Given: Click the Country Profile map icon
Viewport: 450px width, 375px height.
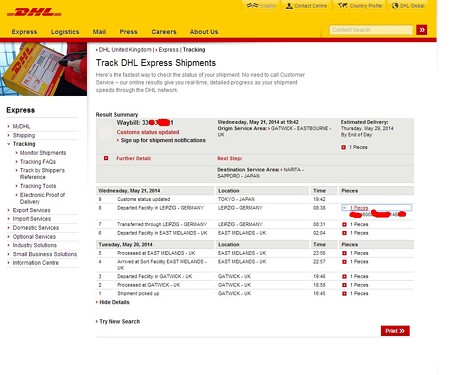Looking at the screenshot, I should pyautogui.click(x=343, y=6).
